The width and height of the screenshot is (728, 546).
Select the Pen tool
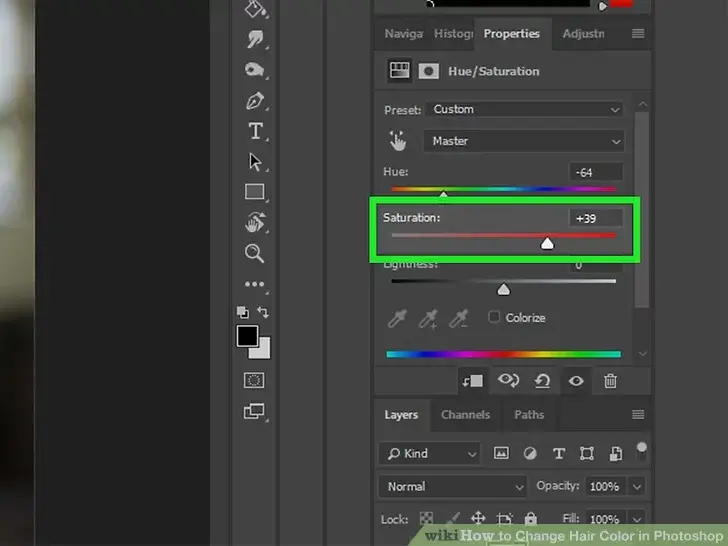pos(254,101)
